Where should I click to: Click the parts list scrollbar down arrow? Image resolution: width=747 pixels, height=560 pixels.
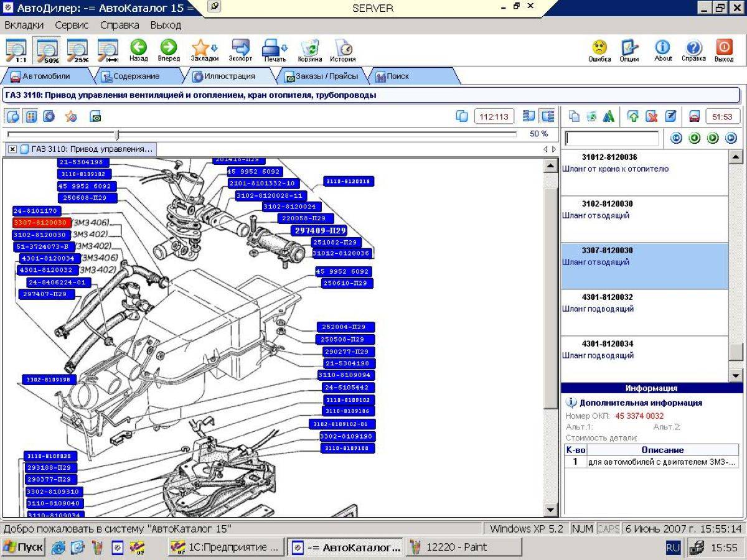click(736, 375)
